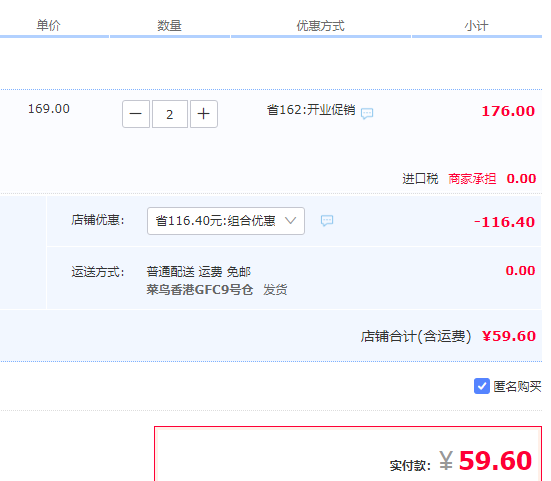This screenshot has width=551, height=481.
Task: Uncheck the 匿名购买 checkbox
Action: 481,386
